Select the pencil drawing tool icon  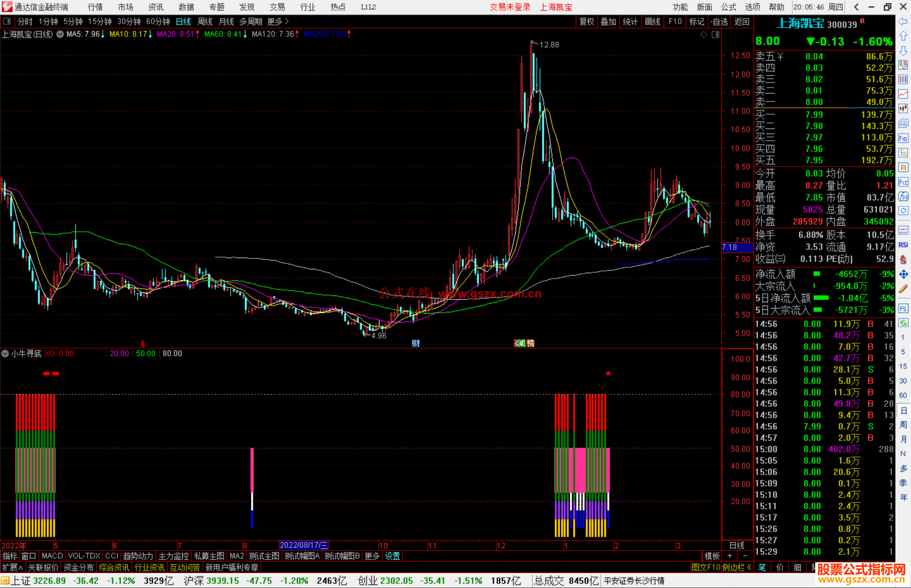903,289
